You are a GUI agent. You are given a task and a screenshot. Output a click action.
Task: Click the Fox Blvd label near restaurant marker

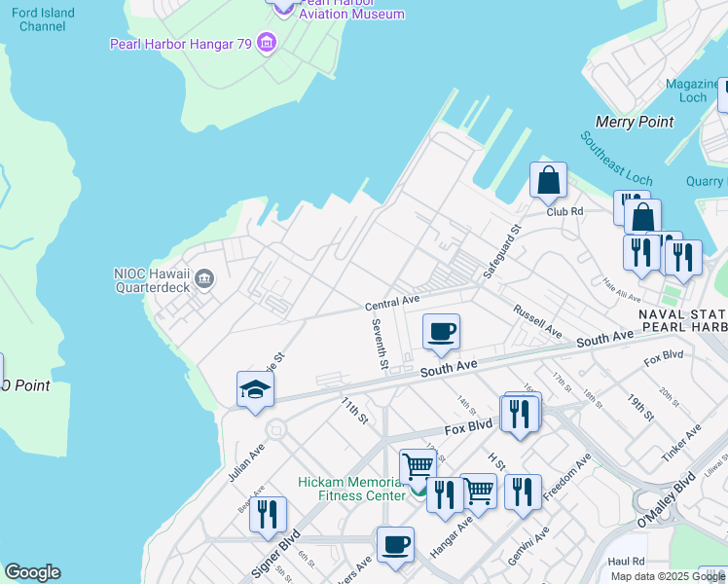(468, 427)
